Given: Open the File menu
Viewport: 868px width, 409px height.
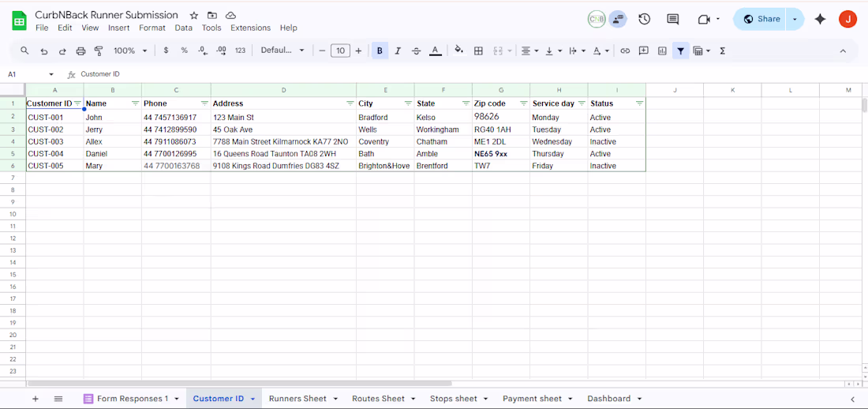Looking at the screenshot, I should [42, 28].
